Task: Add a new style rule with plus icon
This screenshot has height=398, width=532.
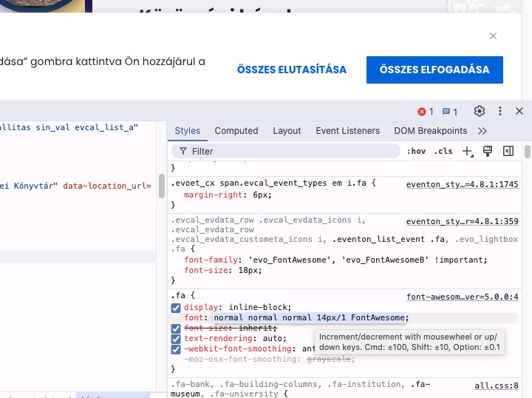Action: tap(468, 151)
